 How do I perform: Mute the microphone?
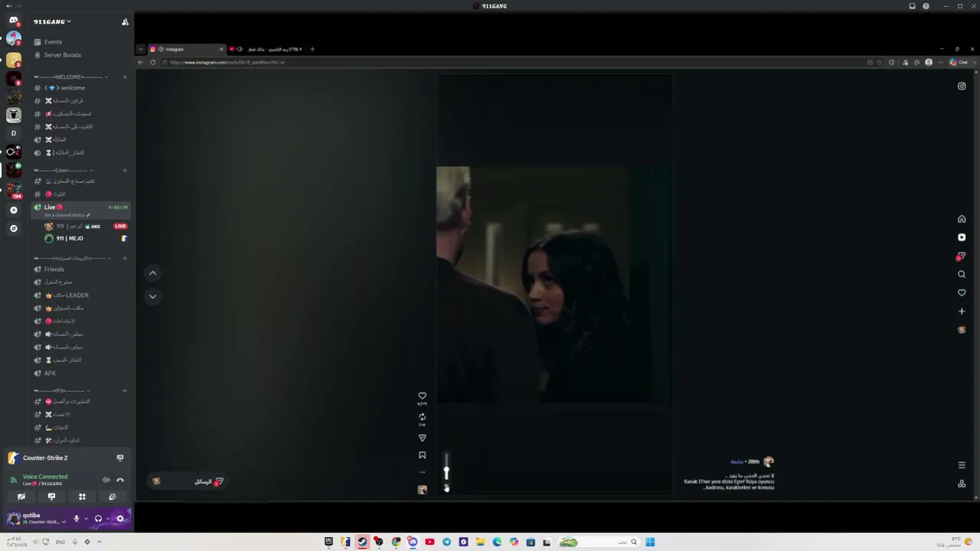point(76,519)
